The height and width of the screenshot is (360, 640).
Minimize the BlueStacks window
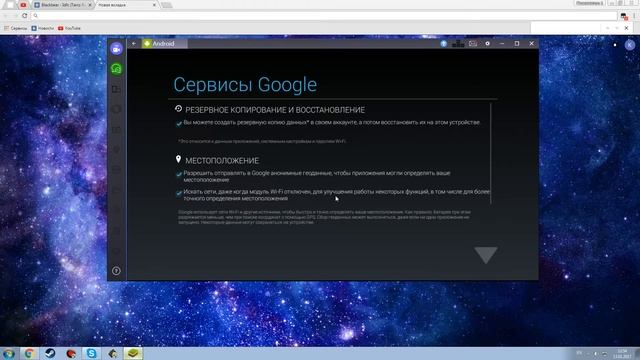pos(502,43)
